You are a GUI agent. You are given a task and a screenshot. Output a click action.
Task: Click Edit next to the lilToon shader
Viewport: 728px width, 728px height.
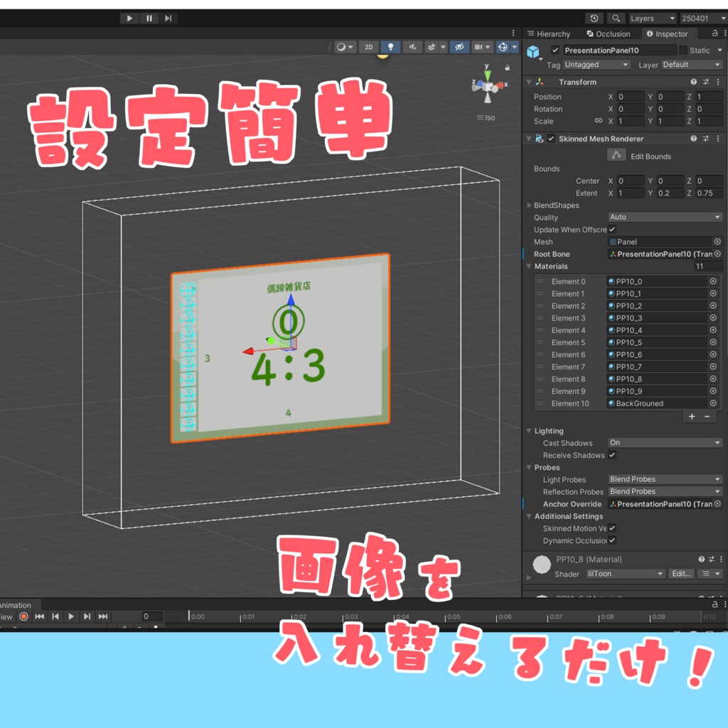[680, 574]
